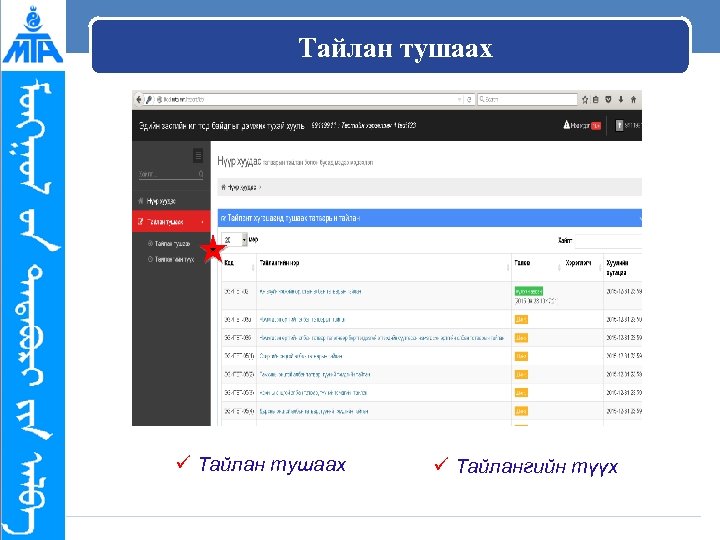
Task: Go back with the browser back arrow
Action: tap(139, 99)
